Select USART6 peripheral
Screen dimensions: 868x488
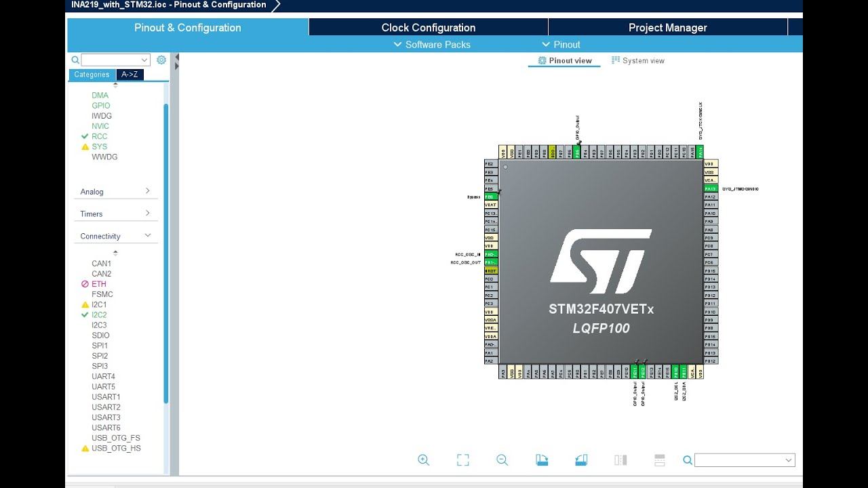pyautogui.click(x=106, y=428)
